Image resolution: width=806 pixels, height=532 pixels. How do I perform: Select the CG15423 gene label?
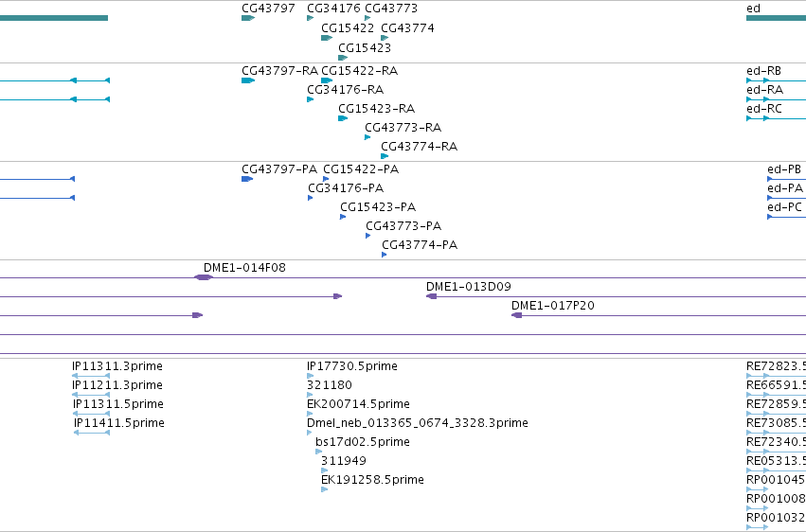click(365, 47)
